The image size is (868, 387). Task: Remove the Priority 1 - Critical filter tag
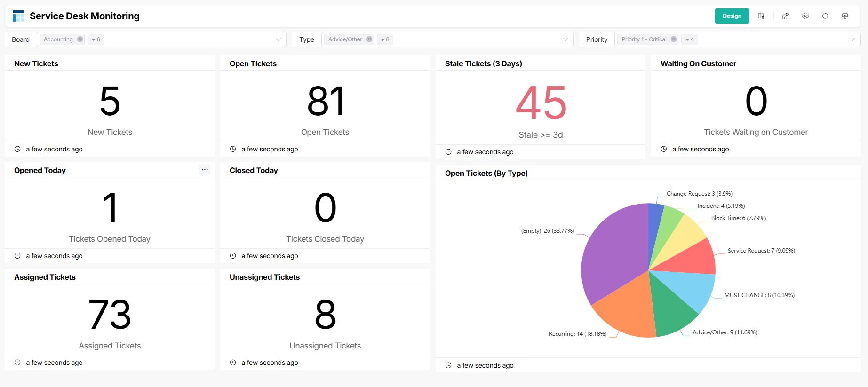pyautogui.click(x=674, y=39)
